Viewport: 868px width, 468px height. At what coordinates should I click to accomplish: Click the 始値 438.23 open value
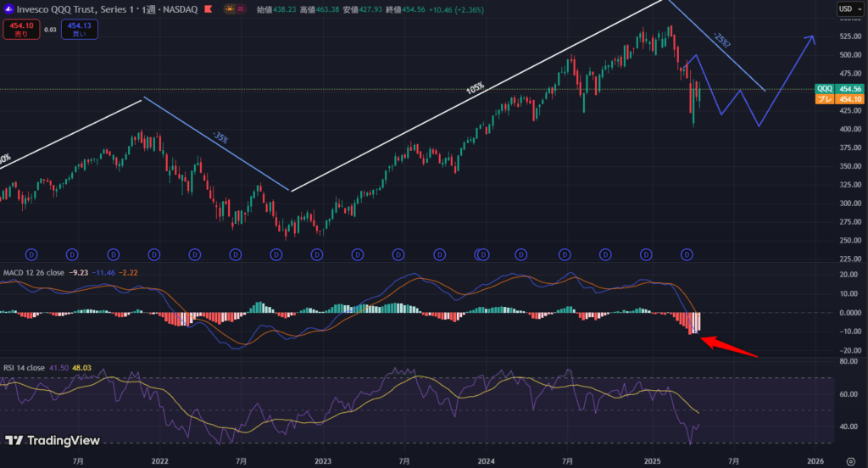coord(277,9)
